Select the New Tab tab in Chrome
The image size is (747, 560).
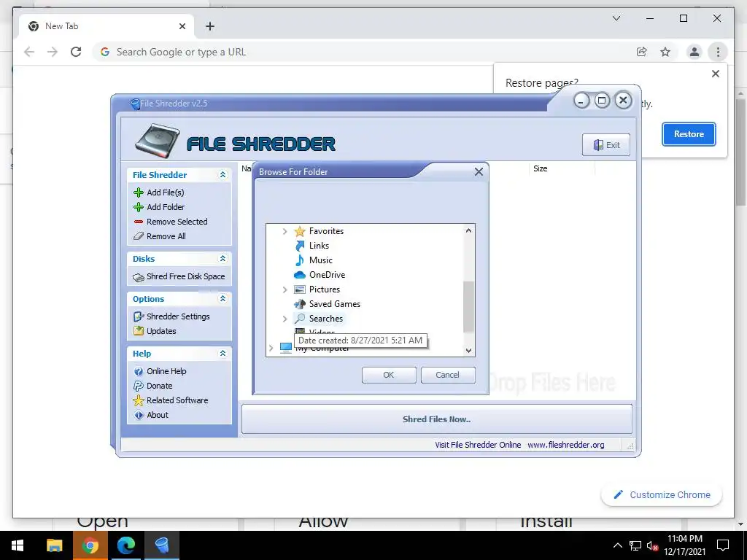[x=107, y=26]
